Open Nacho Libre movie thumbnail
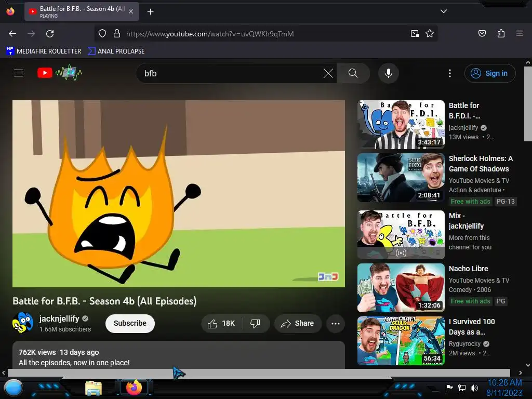The height and width of the screenshot is (399, 532). (x=401, y=288)
